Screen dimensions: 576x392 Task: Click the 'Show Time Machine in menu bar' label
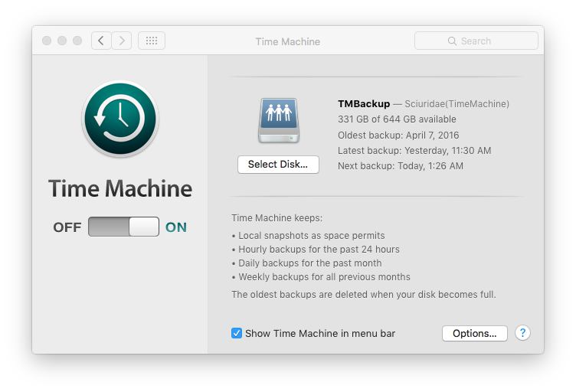pyautogui.click(x=320, y=333)
